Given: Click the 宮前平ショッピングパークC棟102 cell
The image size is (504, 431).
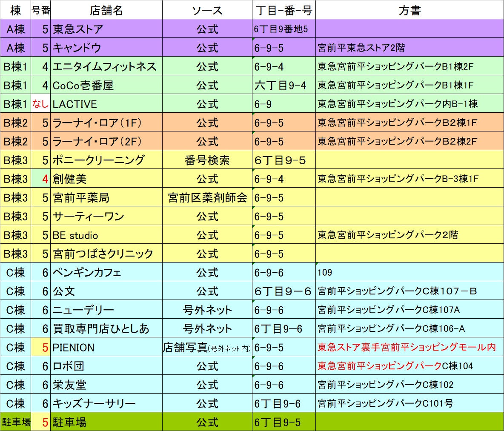Looking at the screenshot, I should click(410, 384).
